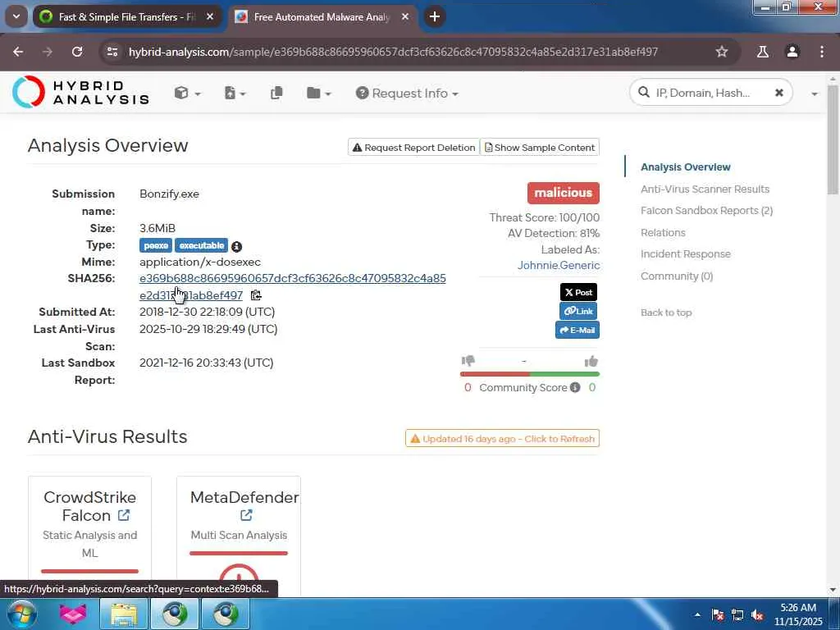Click the info icon beside type tags
840x630 pixels.
pos(236,246)
